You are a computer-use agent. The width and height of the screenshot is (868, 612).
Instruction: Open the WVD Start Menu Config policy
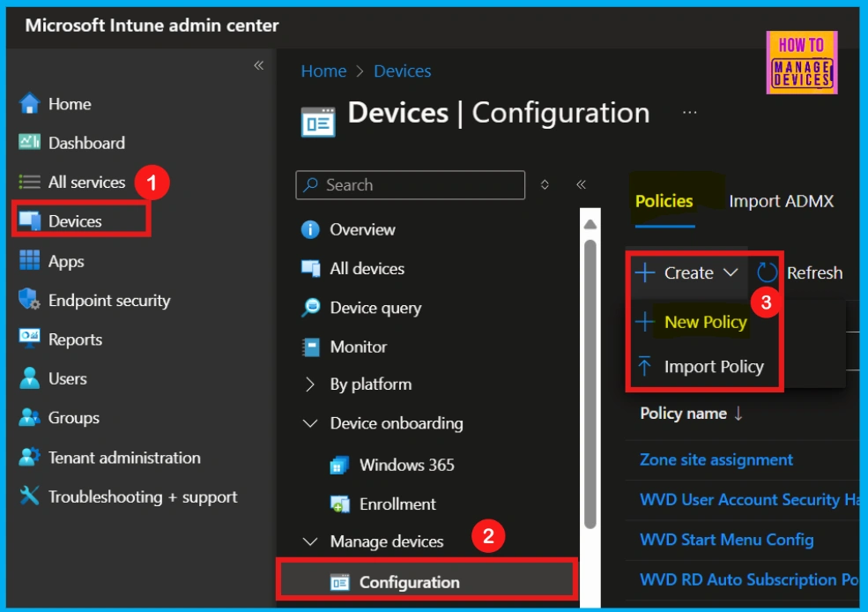726,540
